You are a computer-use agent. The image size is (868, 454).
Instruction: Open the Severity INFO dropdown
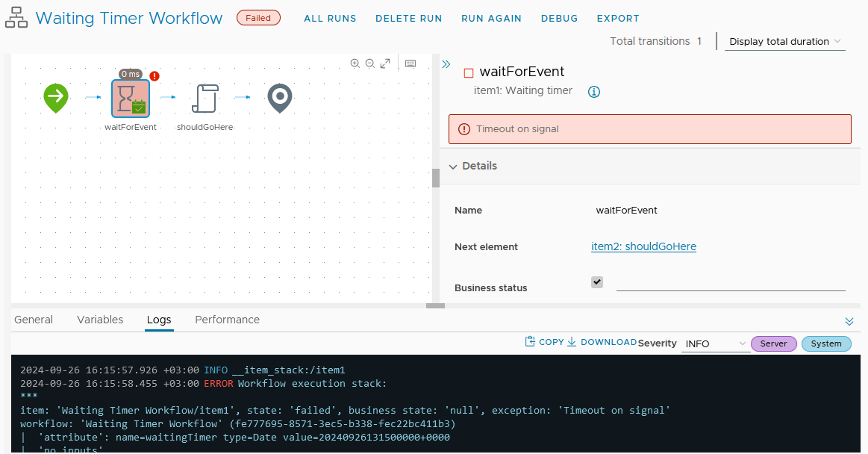point(715,343)
